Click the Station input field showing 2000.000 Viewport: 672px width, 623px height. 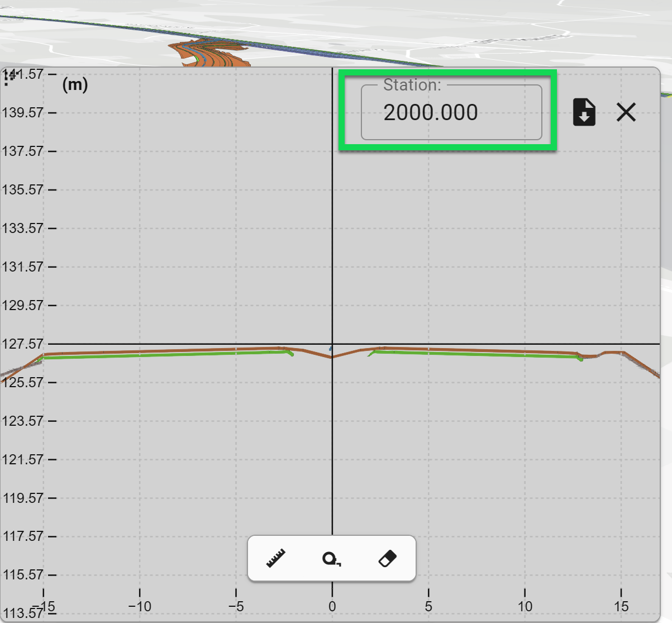coord(451,112)
